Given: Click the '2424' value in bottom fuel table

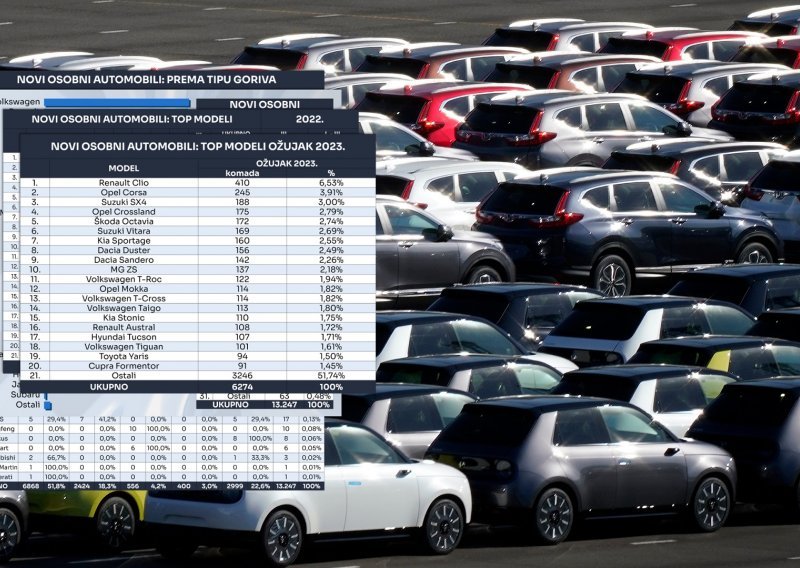Looking at the screenshot, I should tap(82, 486).
